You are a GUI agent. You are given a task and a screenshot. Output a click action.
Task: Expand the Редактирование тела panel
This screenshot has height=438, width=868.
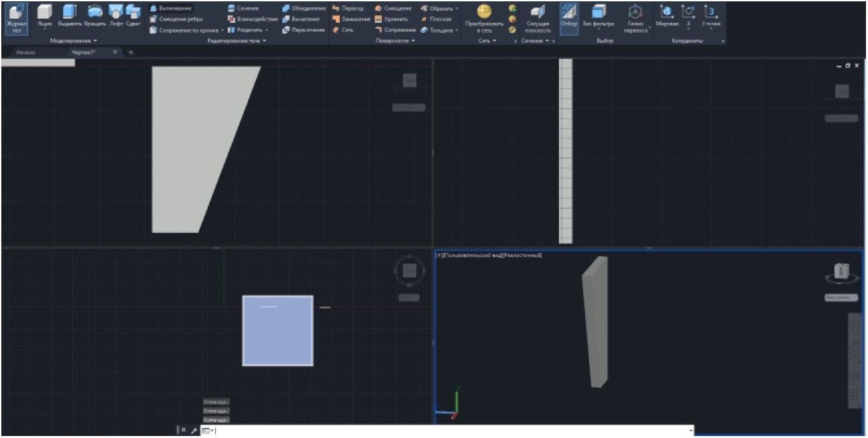[237, 41]
